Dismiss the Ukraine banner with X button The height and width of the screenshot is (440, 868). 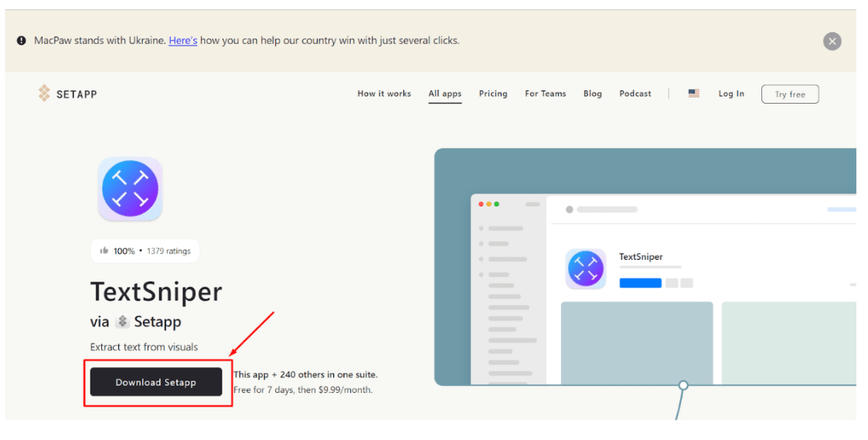pos(832,42)
